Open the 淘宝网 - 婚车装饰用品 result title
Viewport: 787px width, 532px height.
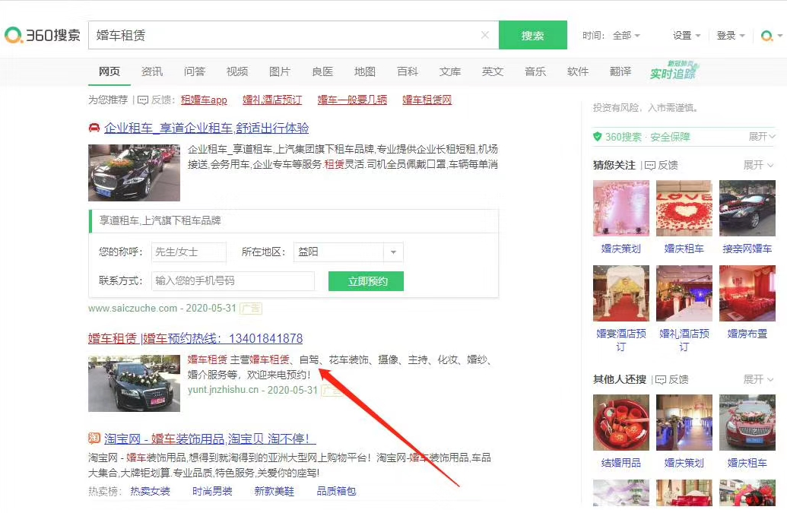[x=209, y=439]
